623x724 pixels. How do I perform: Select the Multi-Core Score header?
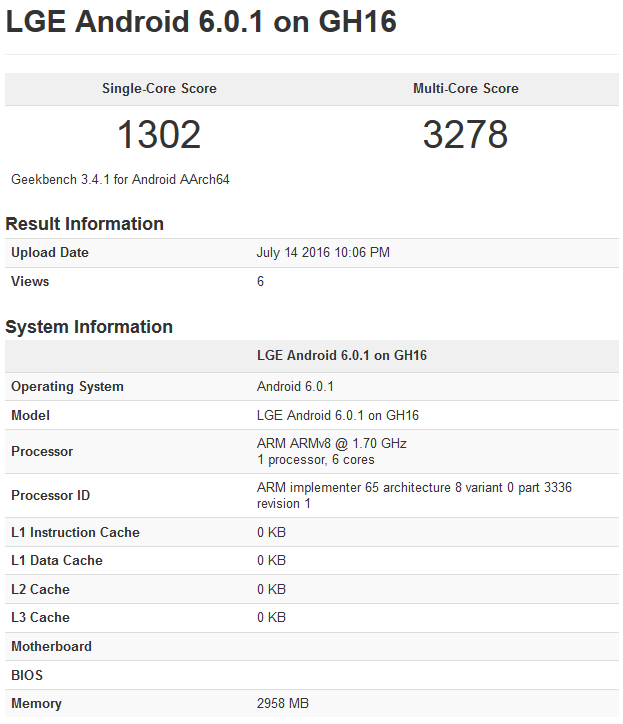pos(466,88)
